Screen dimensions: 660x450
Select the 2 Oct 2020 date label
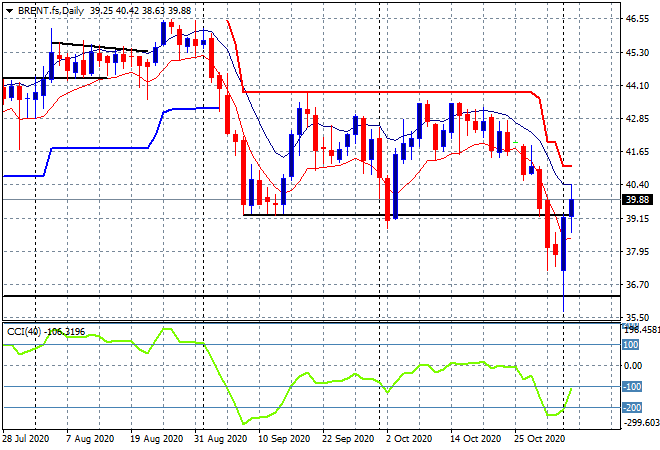409,439
